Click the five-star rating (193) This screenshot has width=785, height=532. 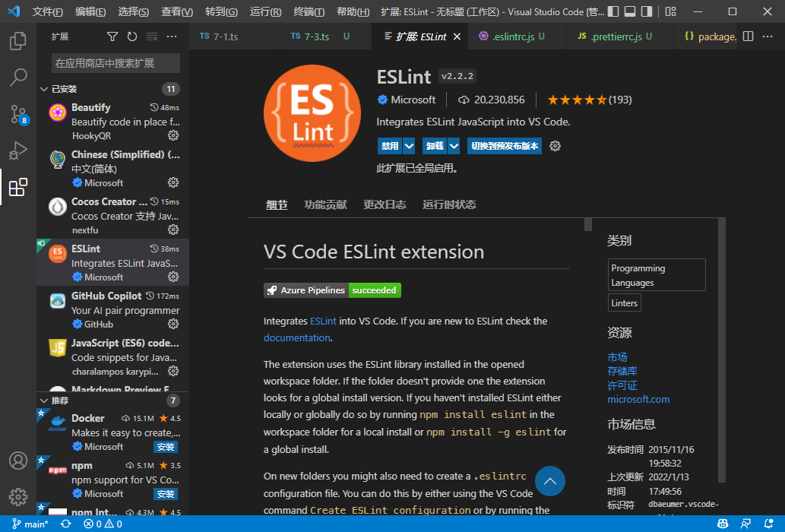589,100
